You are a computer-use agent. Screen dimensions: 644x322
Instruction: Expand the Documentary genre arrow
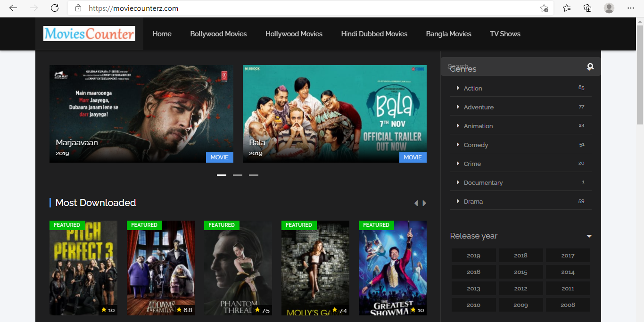pyautogui.click(x=458, y=182)
